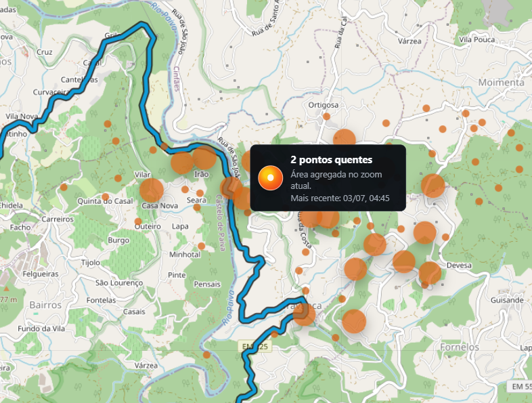The image size is (532, 403).
Task: Click the Casa Nova place label
Action: pos(160,206)
